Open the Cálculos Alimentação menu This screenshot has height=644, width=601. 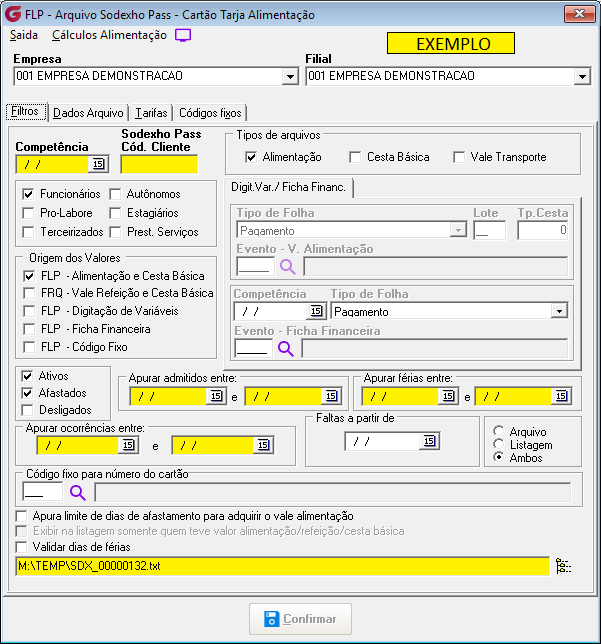tap(109, 35)
